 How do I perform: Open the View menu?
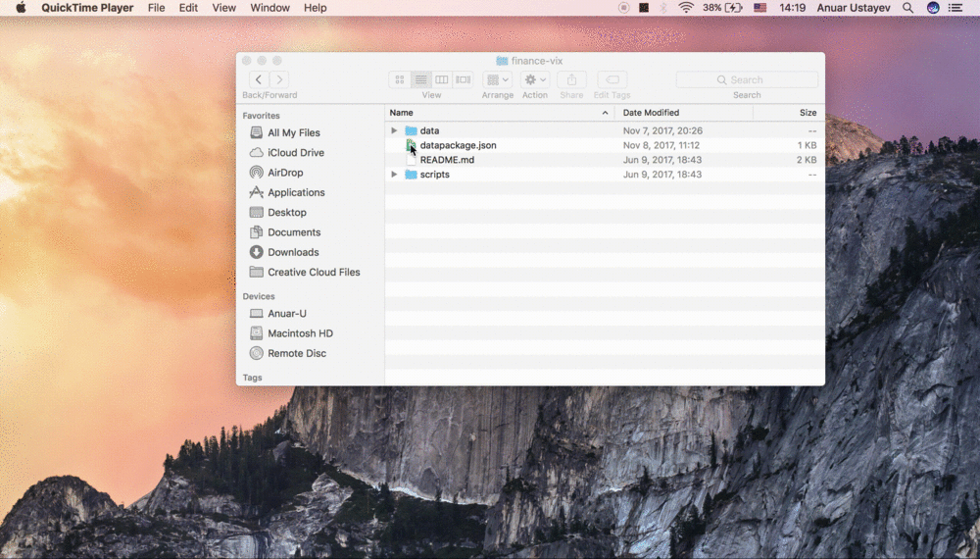click(223, 8)
